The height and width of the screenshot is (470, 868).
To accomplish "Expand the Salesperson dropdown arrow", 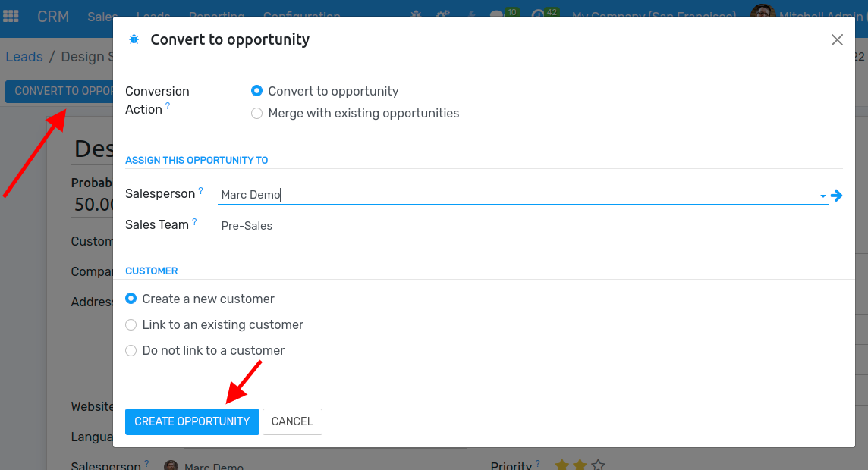I will click(x=823, y=196).
